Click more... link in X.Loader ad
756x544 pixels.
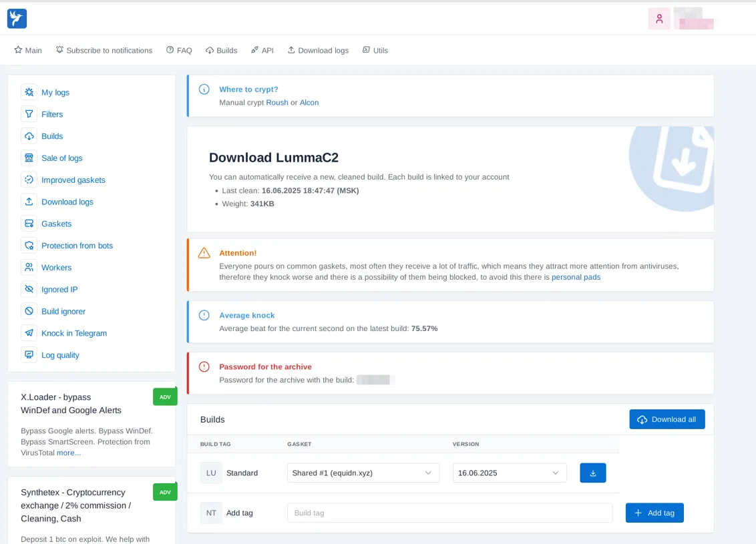click(69, 453)
